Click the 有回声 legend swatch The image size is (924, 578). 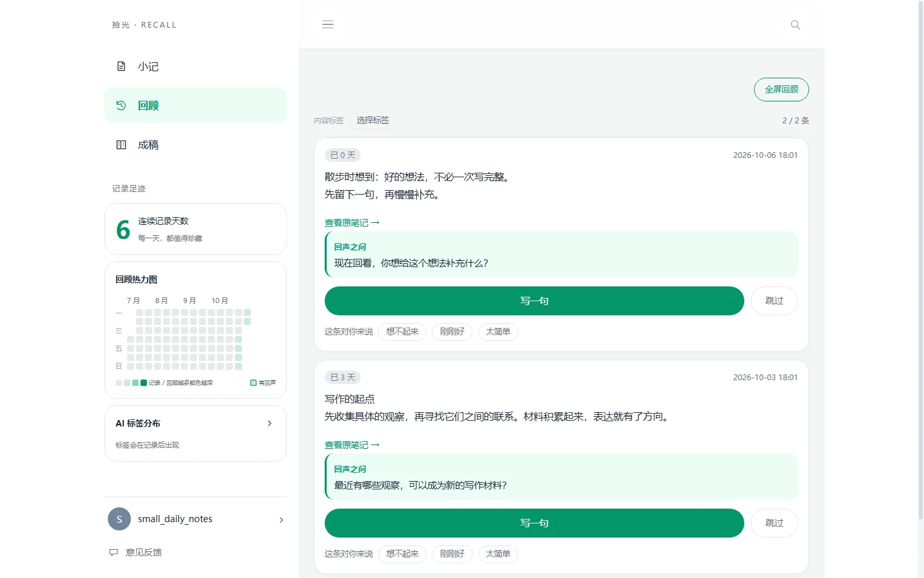pos(253,383)
